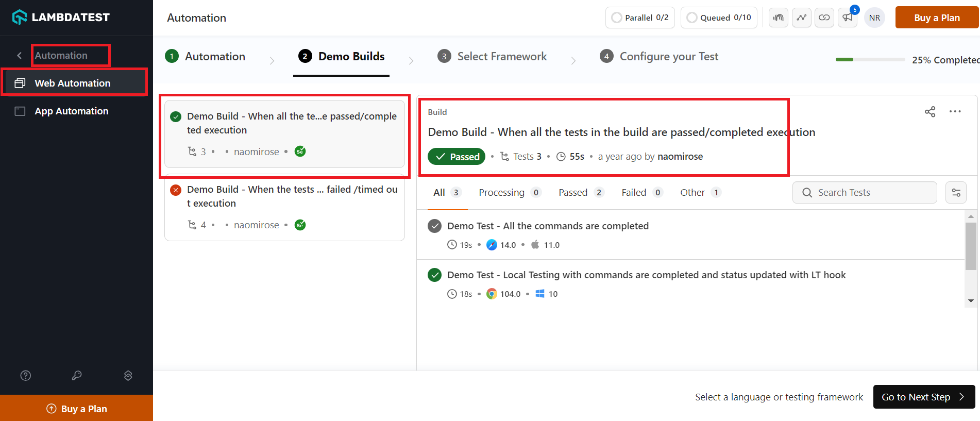980x421 pixels.
Task: Open the help question mark icon
Action: [26, 376]
